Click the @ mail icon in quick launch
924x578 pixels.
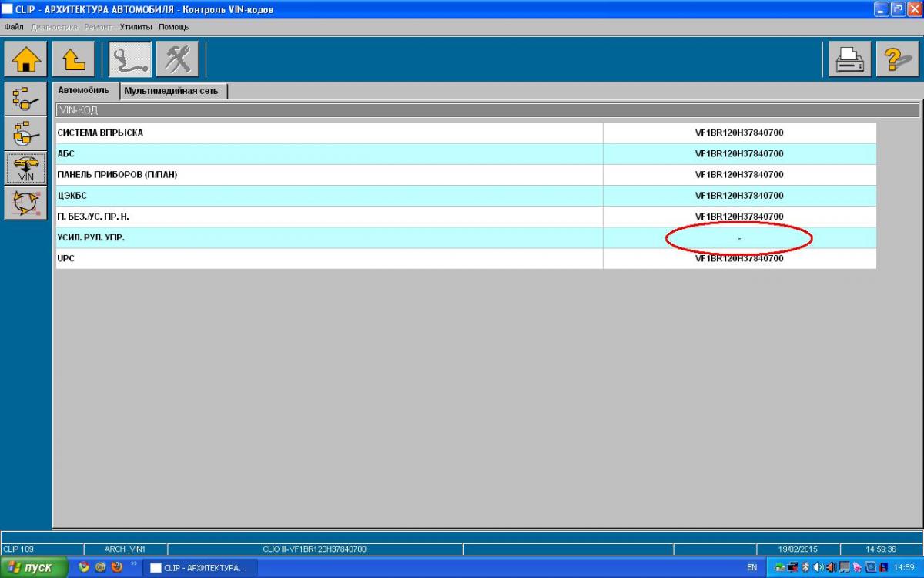tap(100, 567)
